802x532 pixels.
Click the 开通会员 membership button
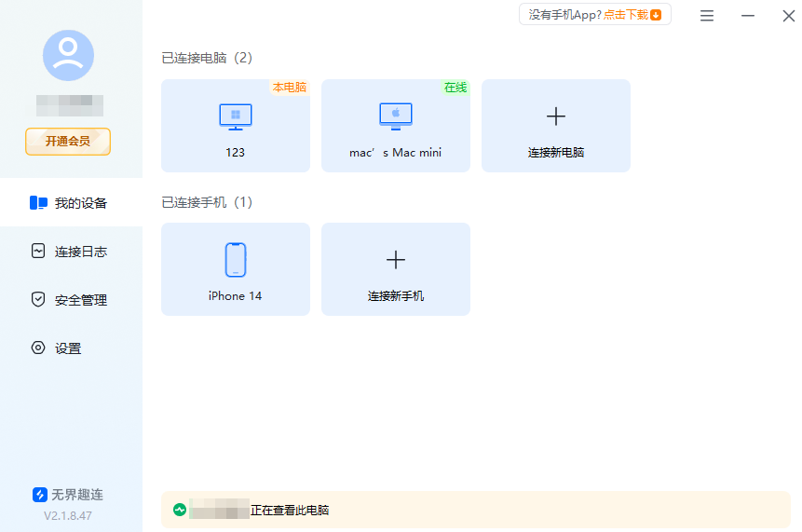(68, 142)
